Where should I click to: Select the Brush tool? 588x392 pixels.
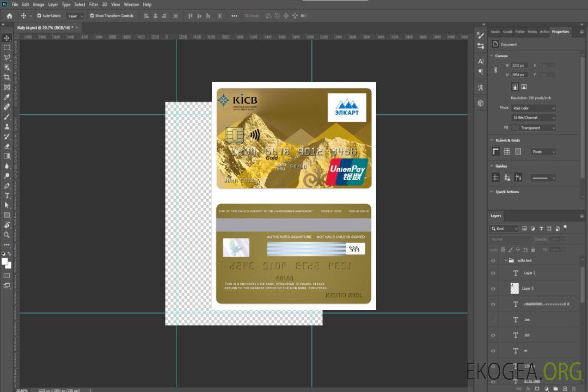pyautogui.click(x=7, y=117)
